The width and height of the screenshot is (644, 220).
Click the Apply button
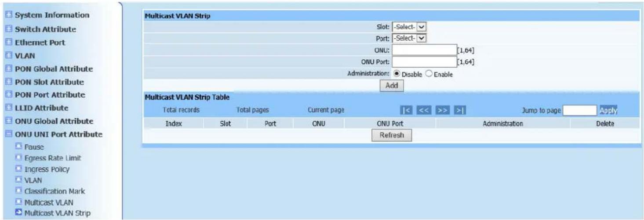[x=608, y=111]
